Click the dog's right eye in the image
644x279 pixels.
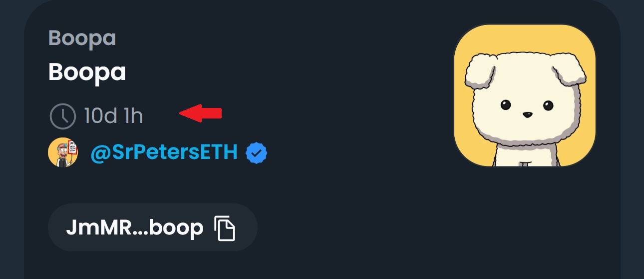click(548, 105)
